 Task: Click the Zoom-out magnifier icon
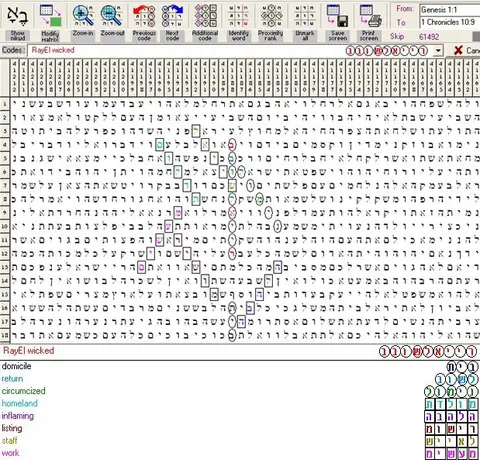(111, 15)
